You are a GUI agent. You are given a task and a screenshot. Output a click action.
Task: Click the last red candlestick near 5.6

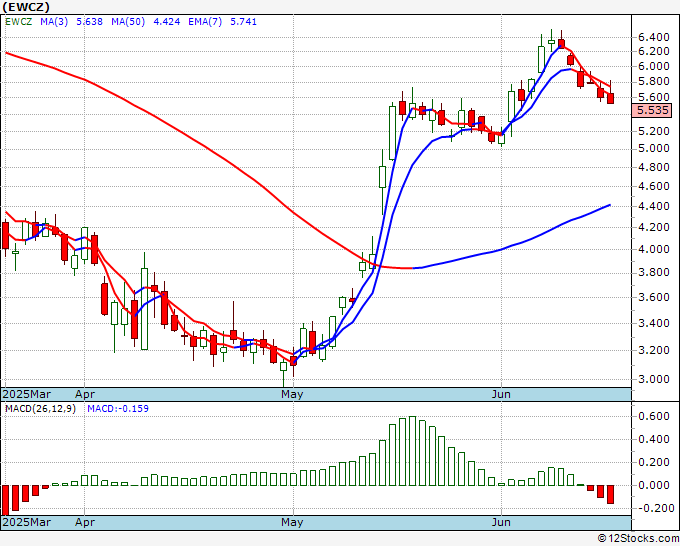(611, 98)
